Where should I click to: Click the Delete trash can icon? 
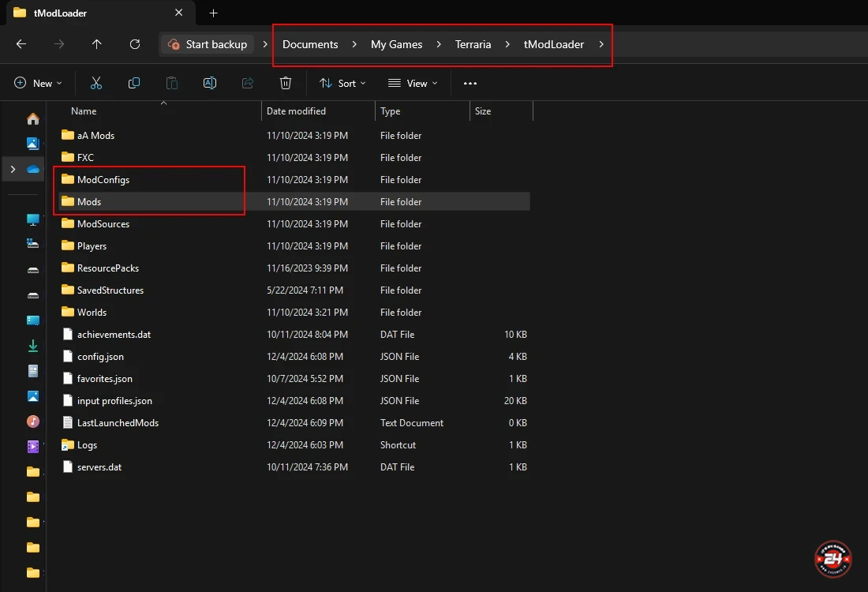click(x=285, y=83)
